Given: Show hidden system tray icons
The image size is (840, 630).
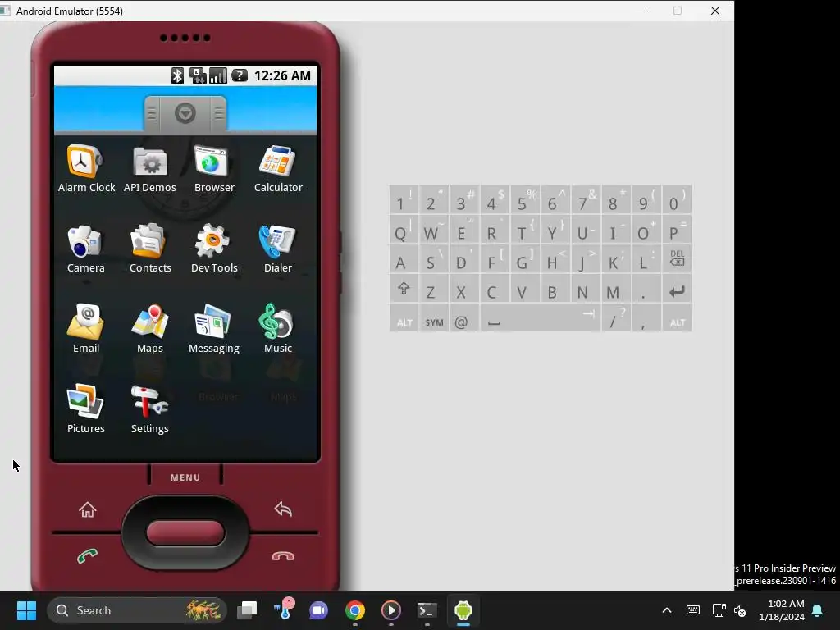Looking at the screenshot, I should pos(667,610).
